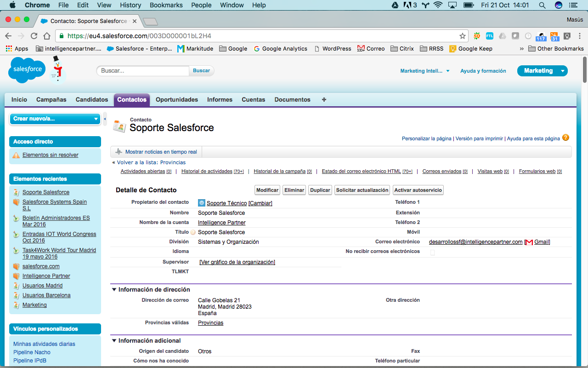Click the Modificar button
The width and height of the screenshot is (588, 368).
click(267, 190)
